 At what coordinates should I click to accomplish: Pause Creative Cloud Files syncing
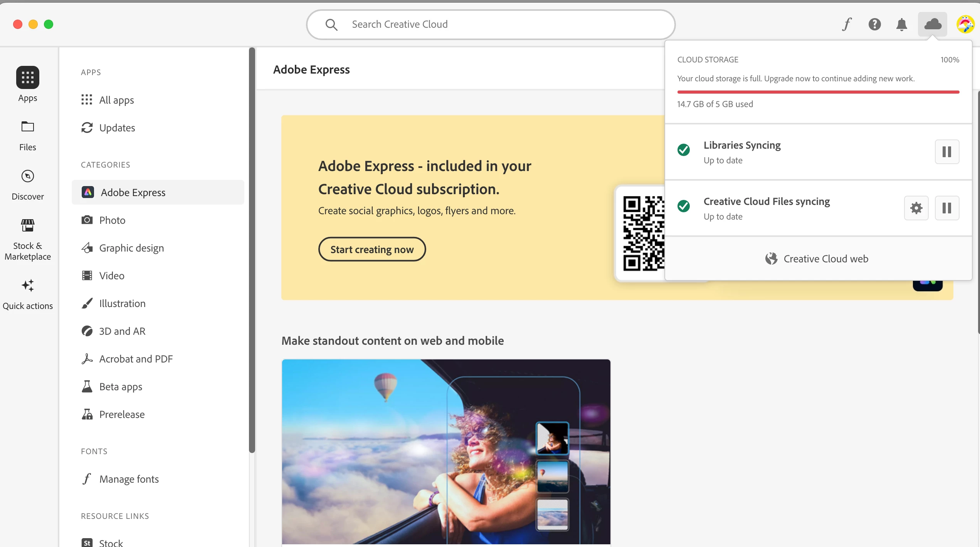point(947,208)
